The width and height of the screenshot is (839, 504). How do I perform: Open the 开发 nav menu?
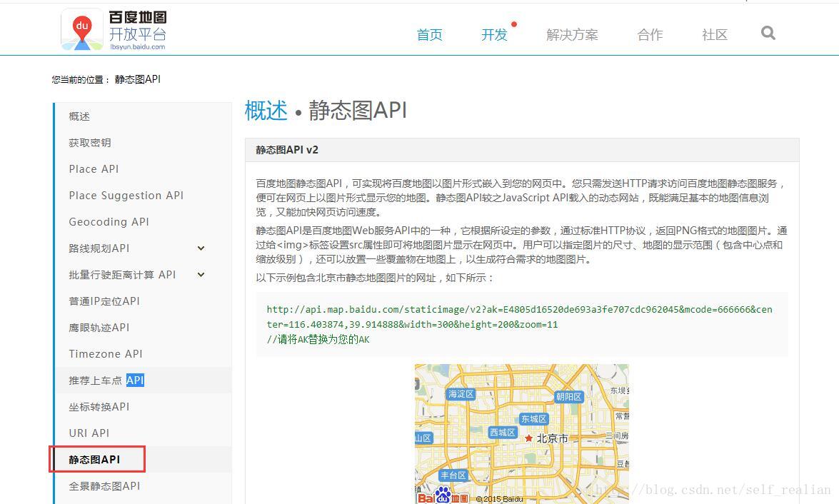click(494, 35)
